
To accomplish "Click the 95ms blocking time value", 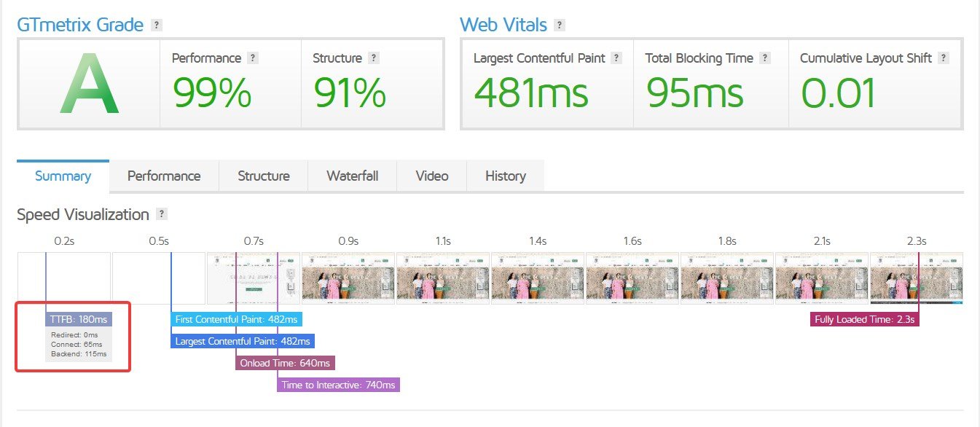I will click(694, 93).
